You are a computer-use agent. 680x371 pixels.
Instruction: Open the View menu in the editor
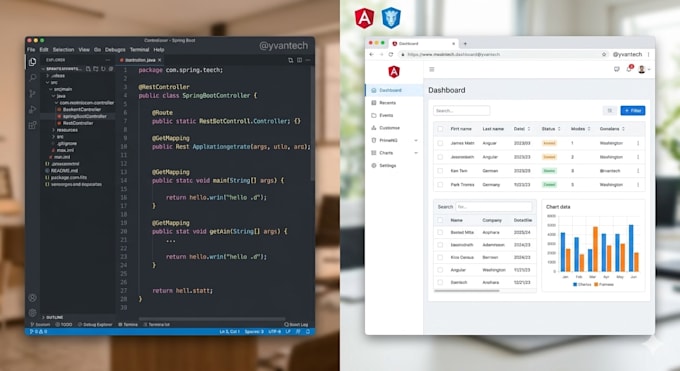pos(84,50)
